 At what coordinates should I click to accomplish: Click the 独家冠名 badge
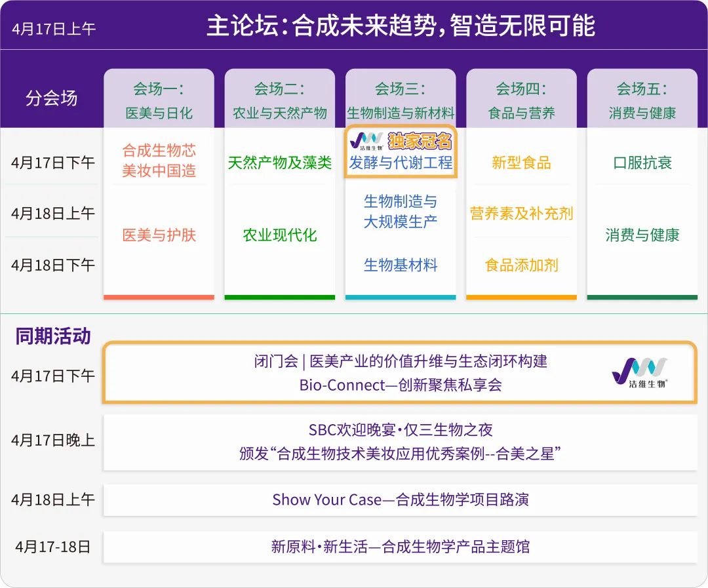click(x=420, y=142)
